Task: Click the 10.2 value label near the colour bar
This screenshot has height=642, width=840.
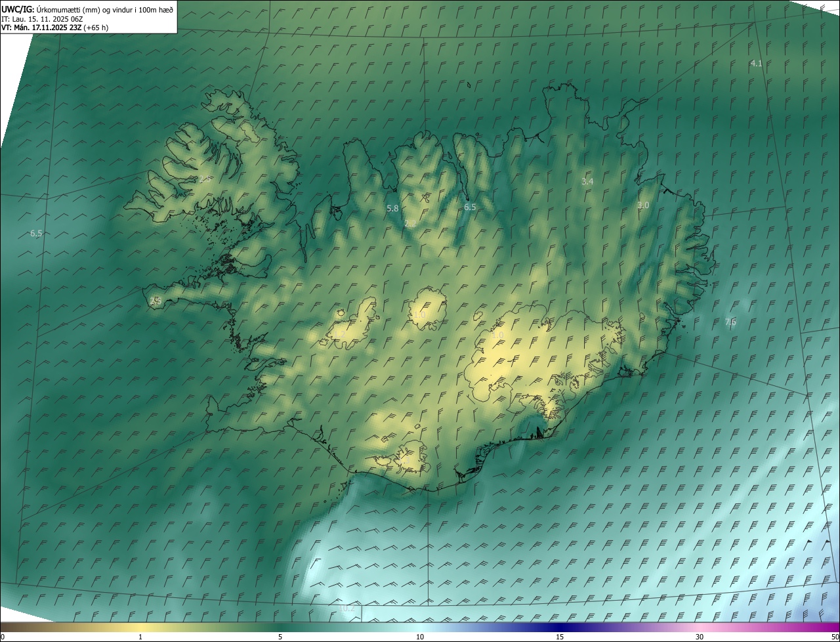Action: pyautogui.click(x=347, y=609)
